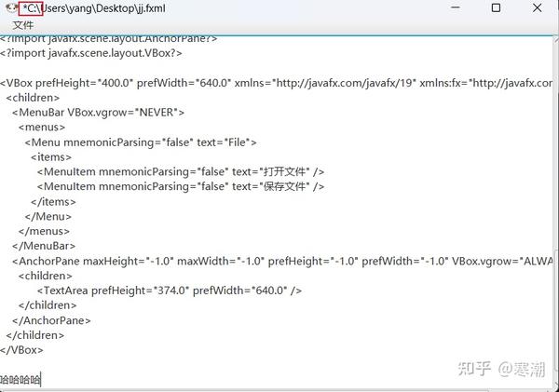Click the Menu text="File" line

141,142
